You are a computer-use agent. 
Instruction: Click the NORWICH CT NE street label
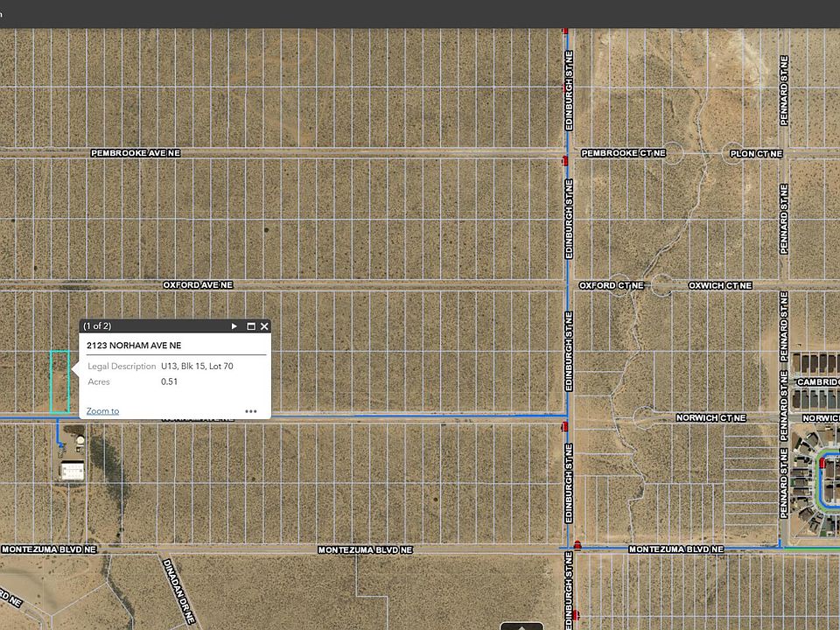[x=710, y=418]
